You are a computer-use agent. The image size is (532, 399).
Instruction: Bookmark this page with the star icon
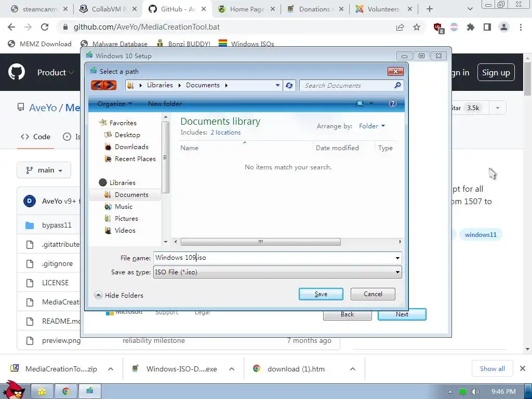coord(417,27)
